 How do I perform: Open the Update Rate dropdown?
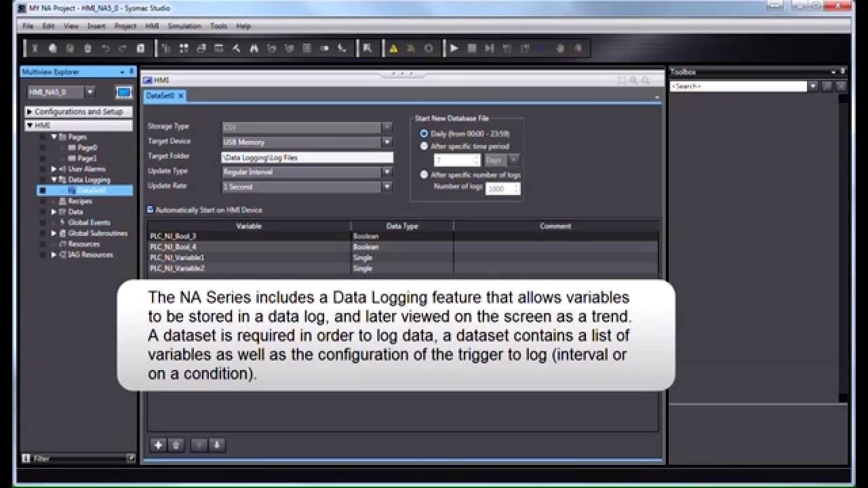387,187
